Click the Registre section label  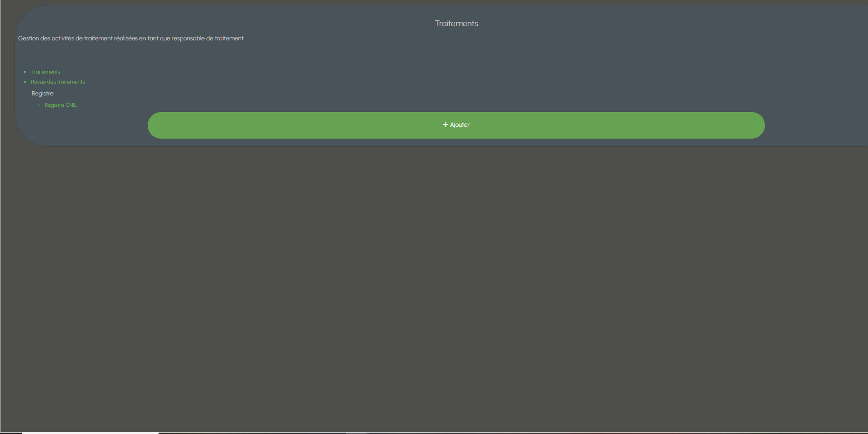[42, 94]
